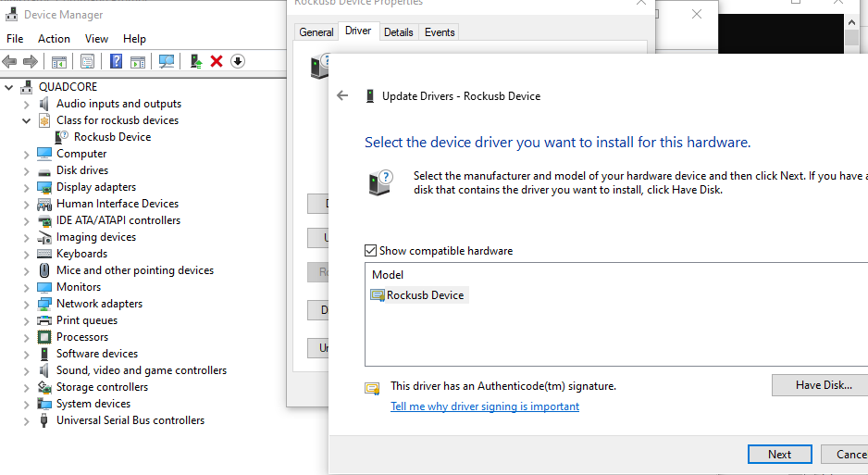Click the Scan for hardware changes monitor icon

pyautogui.click(x=166, y=61)
